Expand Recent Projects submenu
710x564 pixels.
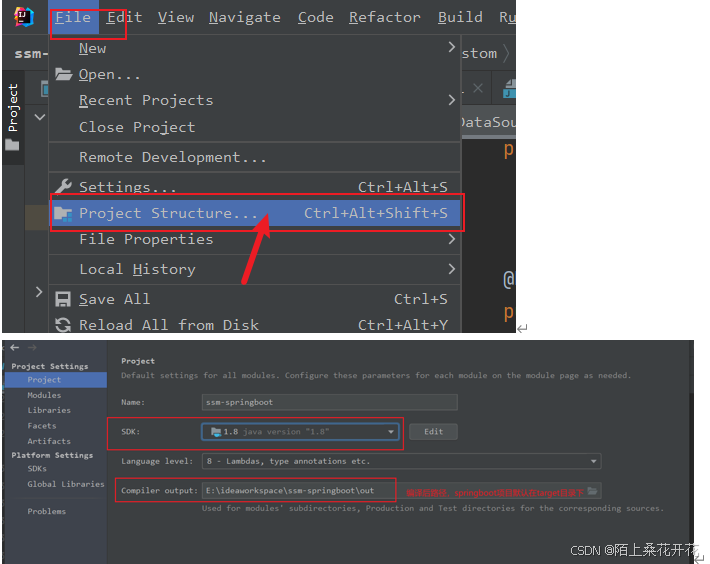[x=254, y=100]
